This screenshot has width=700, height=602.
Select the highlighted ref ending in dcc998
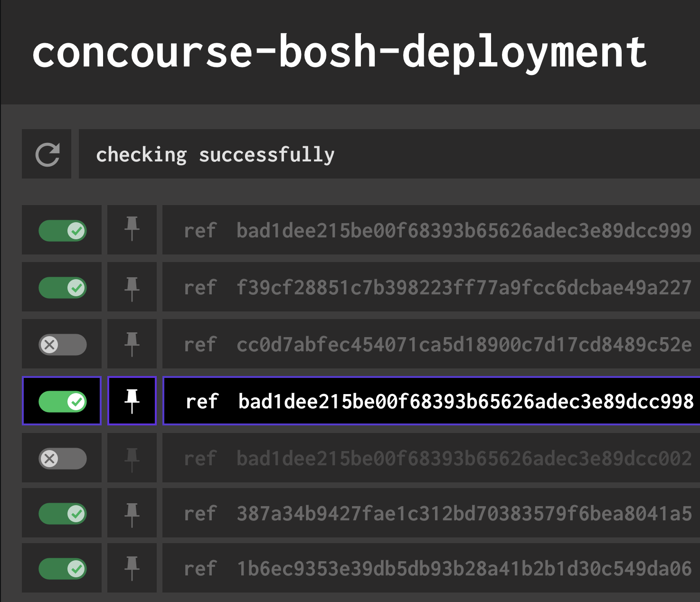[427, 401]
